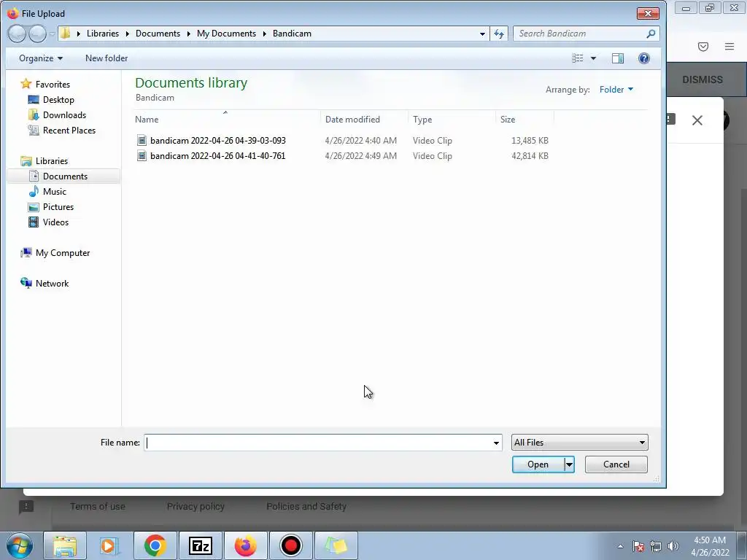Launch Windows Media Player from taskbar
Image resolution: width=747 pixels, height=560 pixels.
pyautogui.click(x=109, y=545)
